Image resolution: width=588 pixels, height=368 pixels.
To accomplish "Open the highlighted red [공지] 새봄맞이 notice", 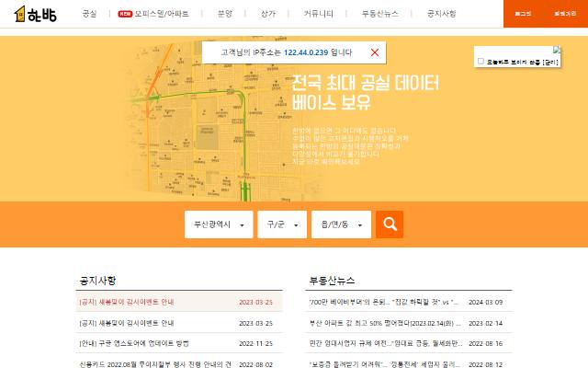I will point(127,302).
